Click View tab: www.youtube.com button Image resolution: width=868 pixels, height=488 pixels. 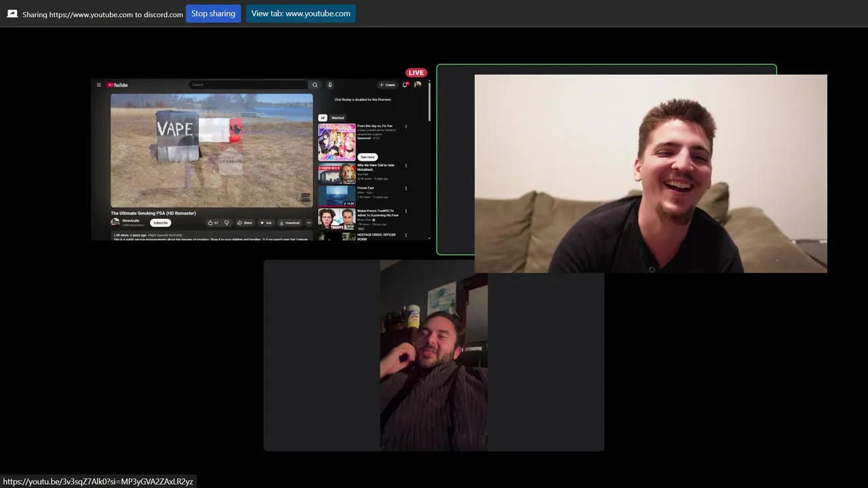click(x=300, y=14)
